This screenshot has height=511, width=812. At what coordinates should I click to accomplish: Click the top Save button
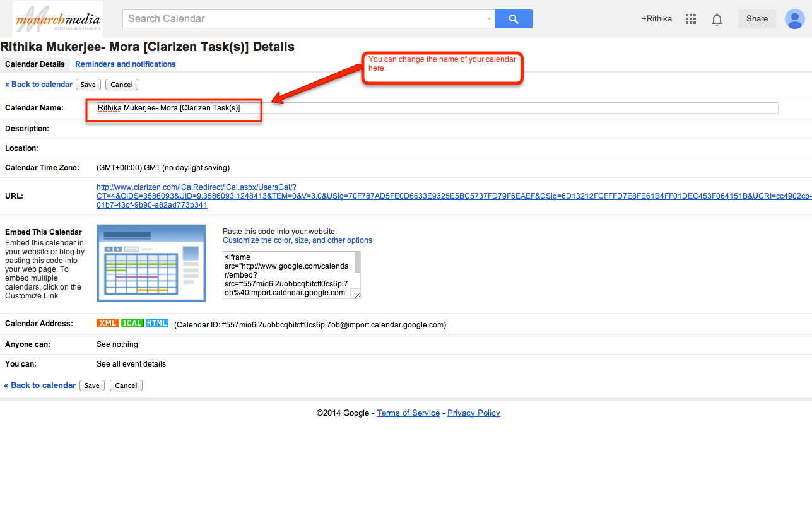(x=88, y=85)
